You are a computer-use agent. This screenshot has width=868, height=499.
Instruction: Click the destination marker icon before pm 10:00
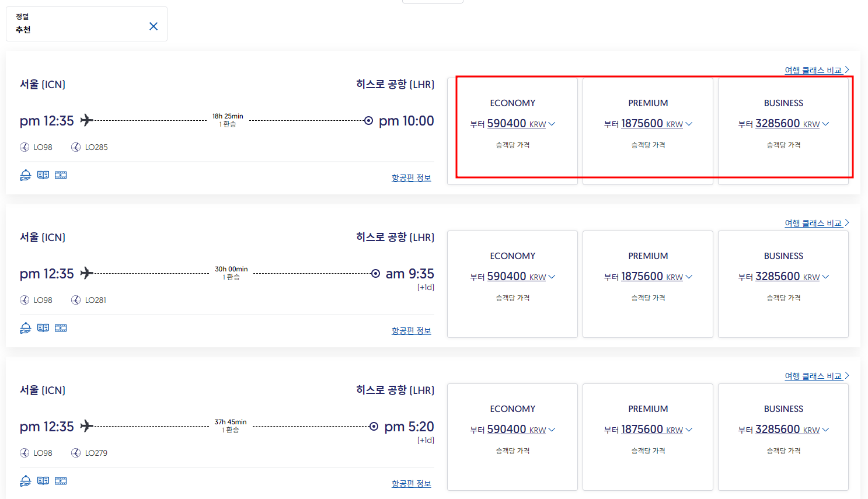coord(368,121)
